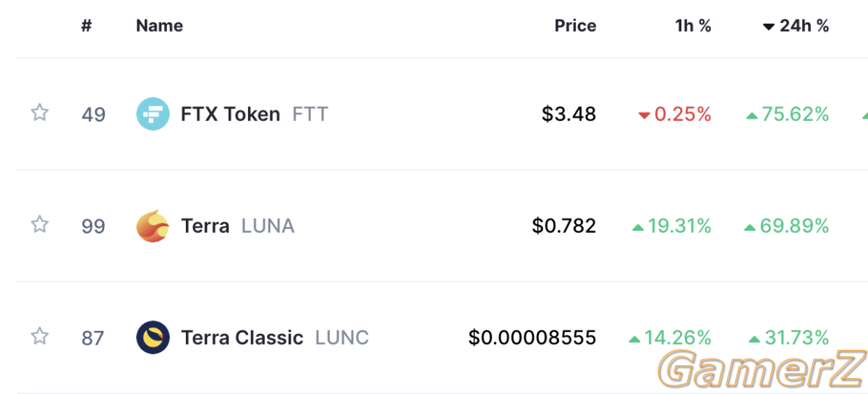Click green up arrow beside 75.62%

[x=752, y=115]
